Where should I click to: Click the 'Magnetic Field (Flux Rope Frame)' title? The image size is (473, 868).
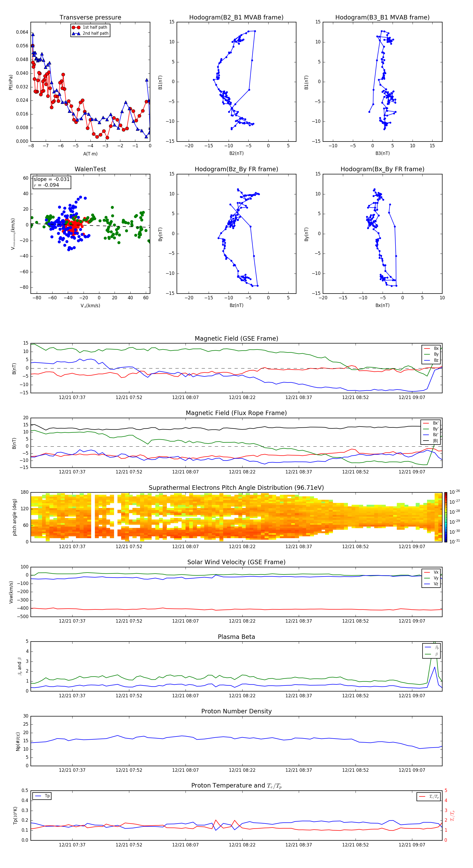(x=236, y=413)
